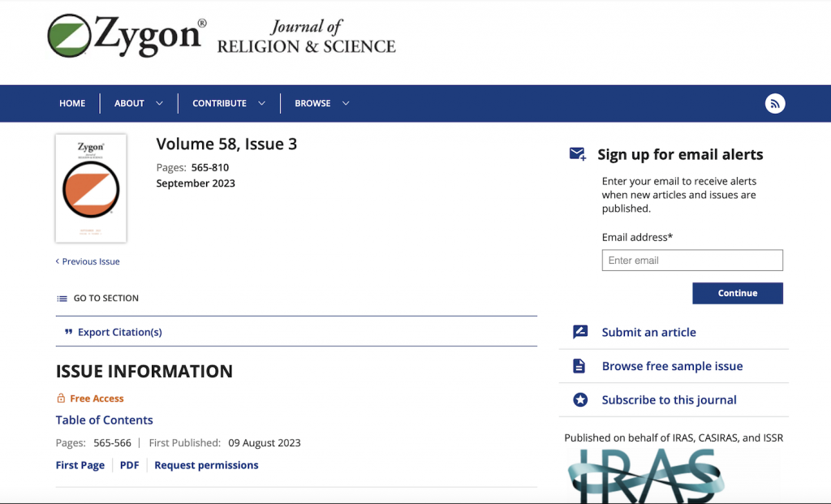This screenshot has height=504, width=831.
Task: Open the Table of Contents link
Action: coord(104,420)
